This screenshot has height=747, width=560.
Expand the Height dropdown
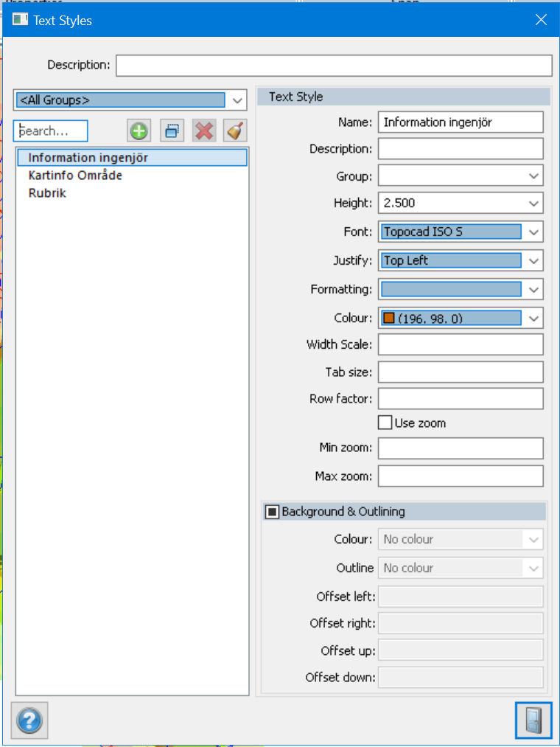[533, 204]
